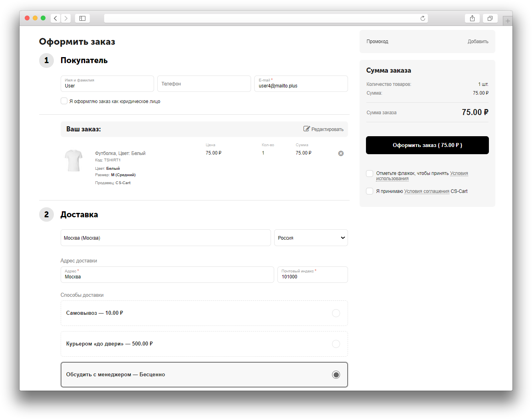Image resolution: width=532 pixels, height=419 pixels.
Task: Open a new tab with plus icon
Action: pos(507,21)
